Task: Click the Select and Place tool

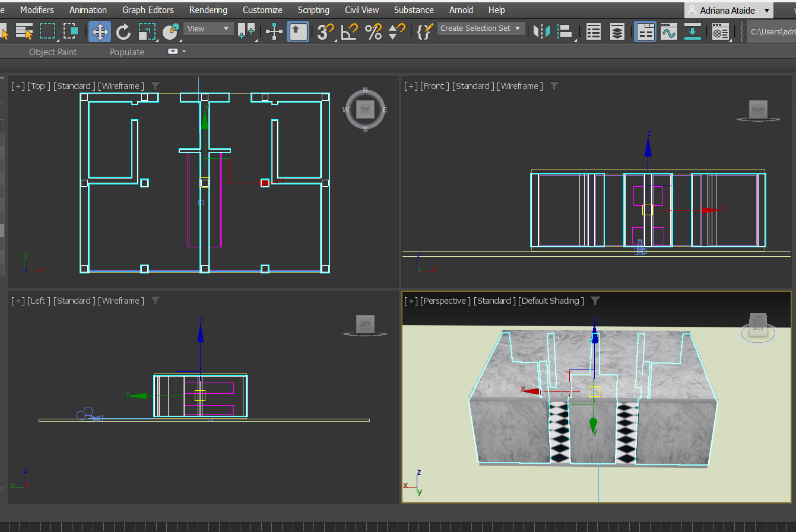Action: (x=171, y=31)
